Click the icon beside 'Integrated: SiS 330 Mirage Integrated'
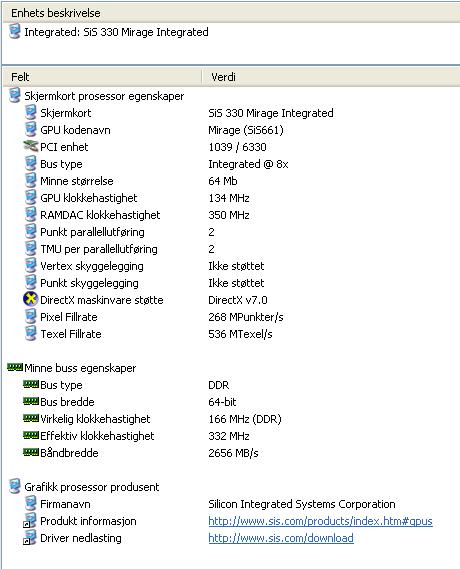Image resolution: width=460 pixels, height=569 pixels. (15, 31)
